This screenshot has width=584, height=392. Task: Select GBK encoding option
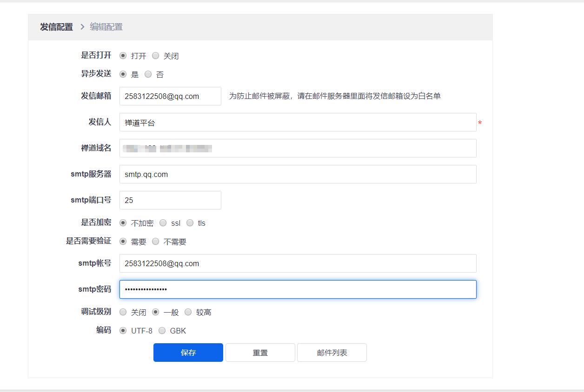click(x=162, y=331)
